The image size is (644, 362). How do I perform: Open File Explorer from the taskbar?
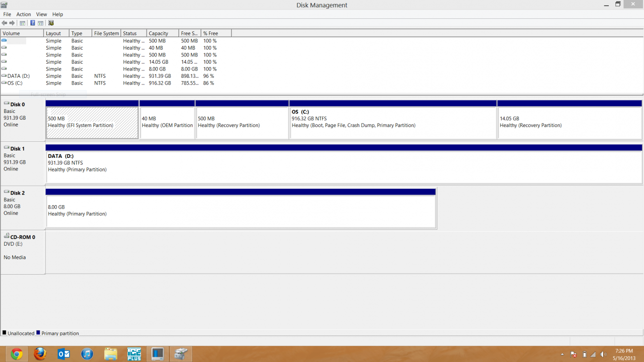111,354
